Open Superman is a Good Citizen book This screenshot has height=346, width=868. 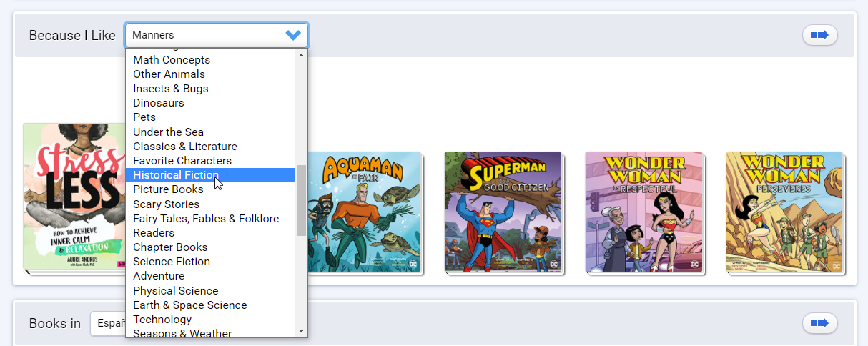pos(503,212)
